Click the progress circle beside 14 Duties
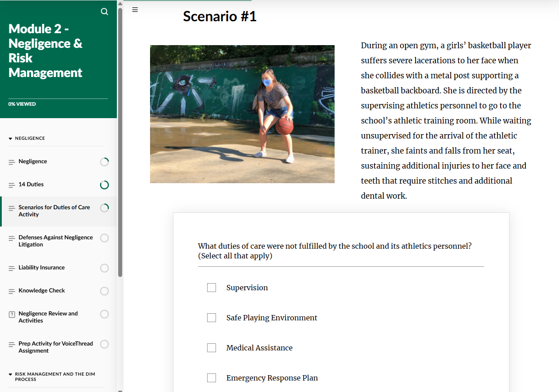The width and height of the screenshot is (559, 392). (x=104, y=184)
